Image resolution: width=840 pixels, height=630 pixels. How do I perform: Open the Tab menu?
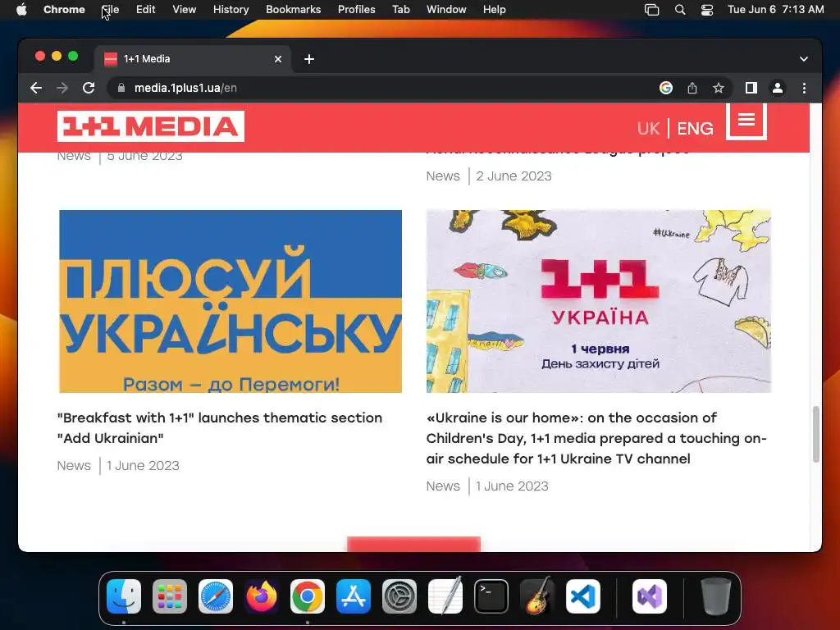[400, 10]
